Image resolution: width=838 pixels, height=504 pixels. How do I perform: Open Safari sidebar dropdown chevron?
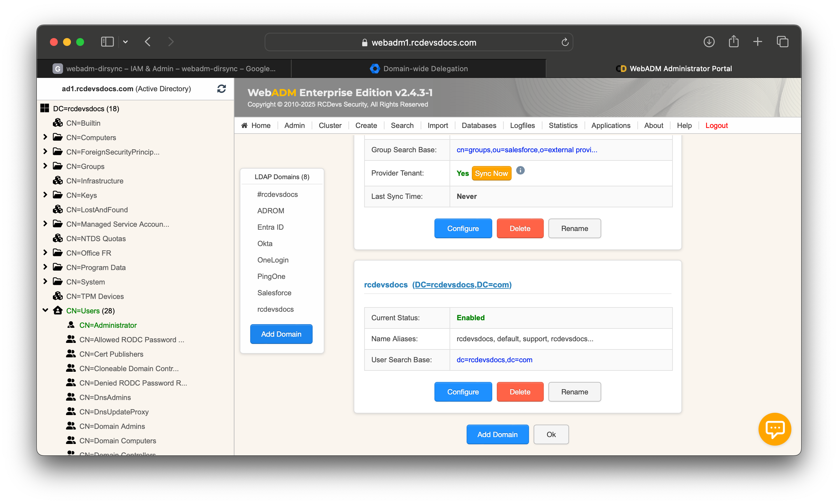(x=125, y=42)
